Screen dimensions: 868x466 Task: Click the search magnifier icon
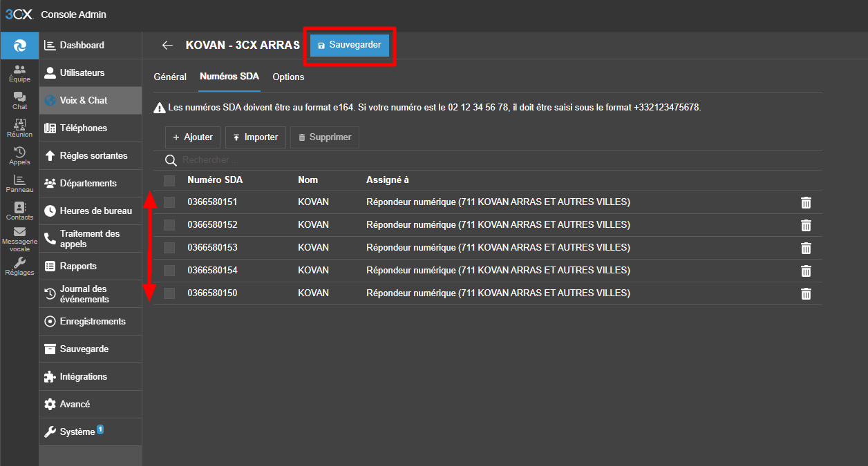pos(171,160)
